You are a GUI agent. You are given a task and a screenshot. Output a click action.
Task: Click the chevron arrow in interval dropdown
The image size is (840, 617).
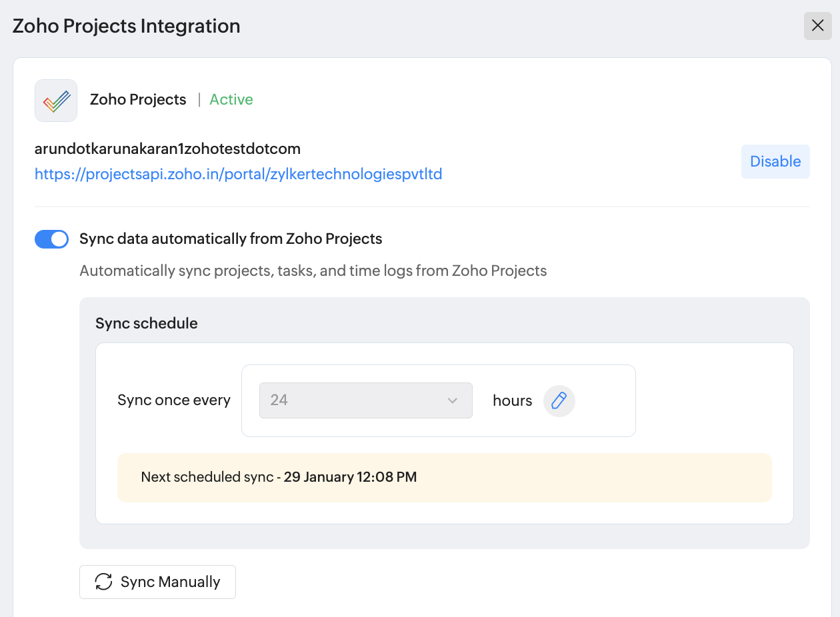tap(453, 400)
